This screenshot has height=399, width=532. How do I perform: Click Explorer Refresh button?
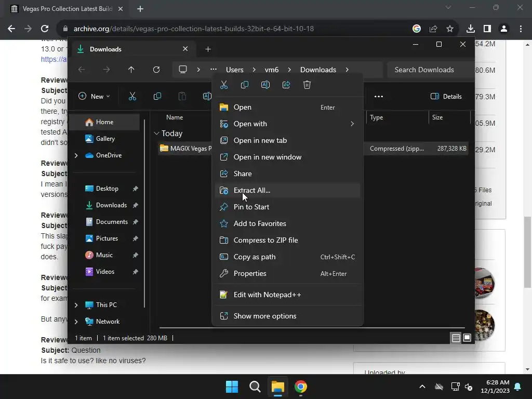tap(156, 70)
